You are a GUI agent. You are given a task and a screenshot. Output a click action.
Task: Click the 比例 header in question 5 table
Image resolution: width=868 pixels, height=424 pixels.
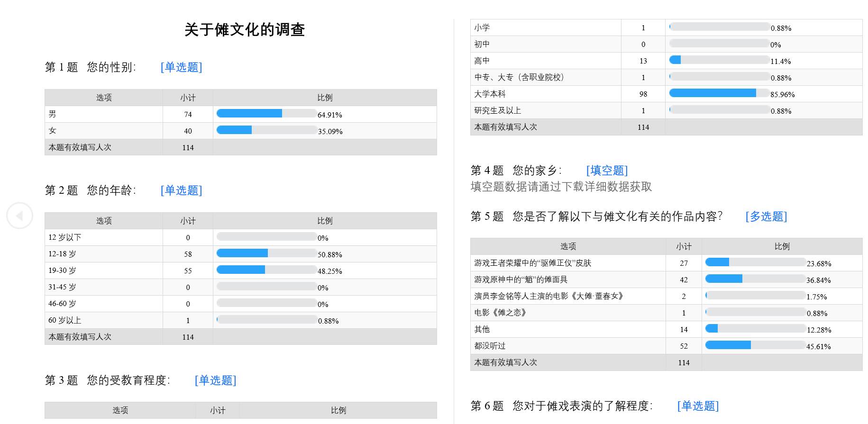pyautogui.click(x=782, y=246)
